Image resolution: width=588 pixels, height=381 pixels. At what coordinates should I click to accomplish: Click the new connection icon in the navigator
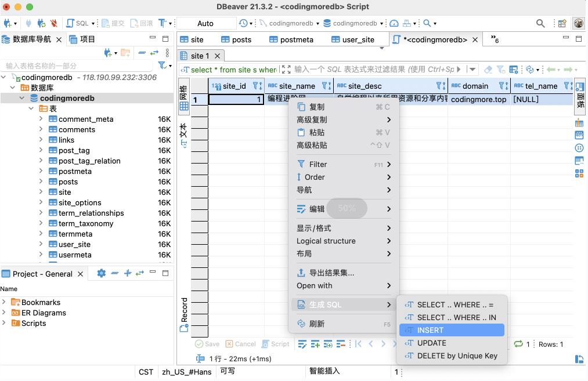(108, 53)
